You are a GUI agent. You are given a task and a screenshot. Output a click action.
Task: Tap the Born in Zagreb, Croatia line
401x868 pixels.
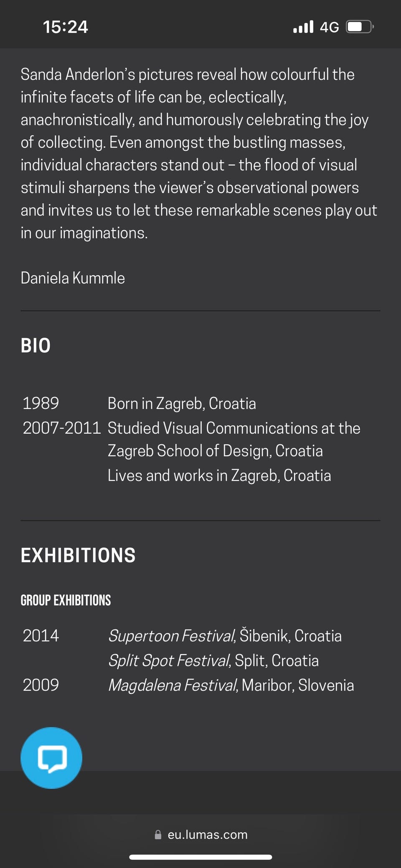click(x=182, y=404)
